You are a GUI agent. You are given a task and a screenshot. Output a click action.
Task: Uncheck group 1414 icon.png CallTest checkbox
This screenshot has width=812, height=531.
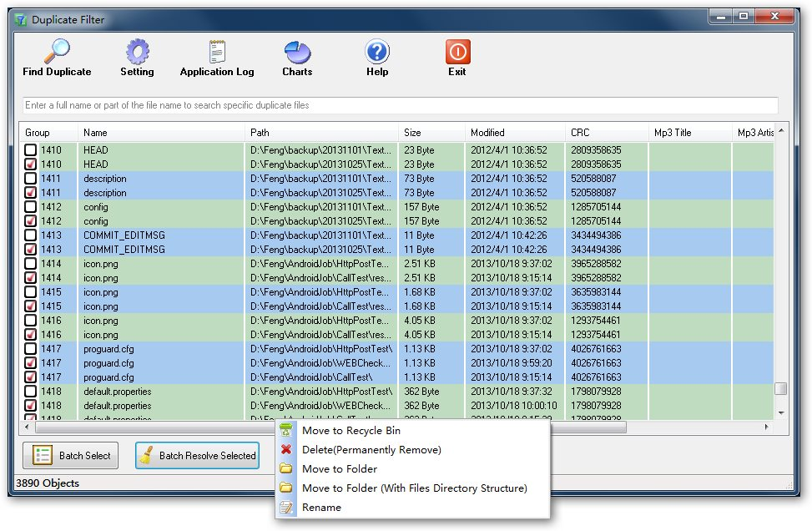(31, 278)
